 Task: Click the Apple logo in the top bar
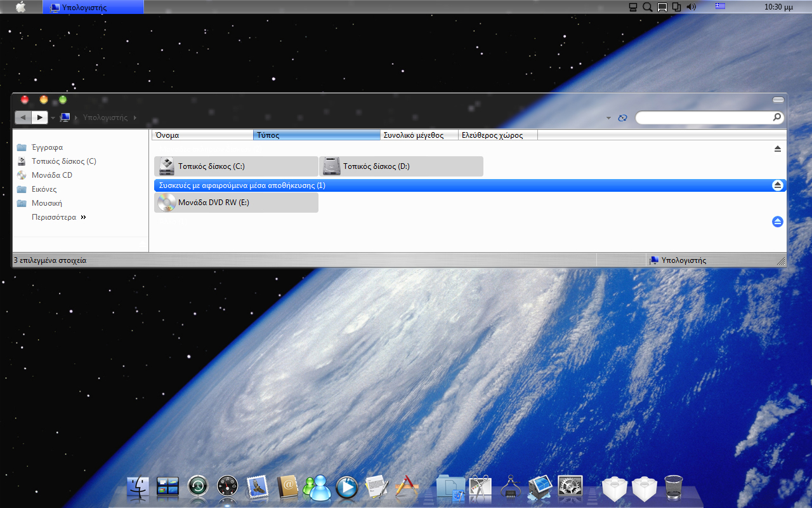coord(20,7)
